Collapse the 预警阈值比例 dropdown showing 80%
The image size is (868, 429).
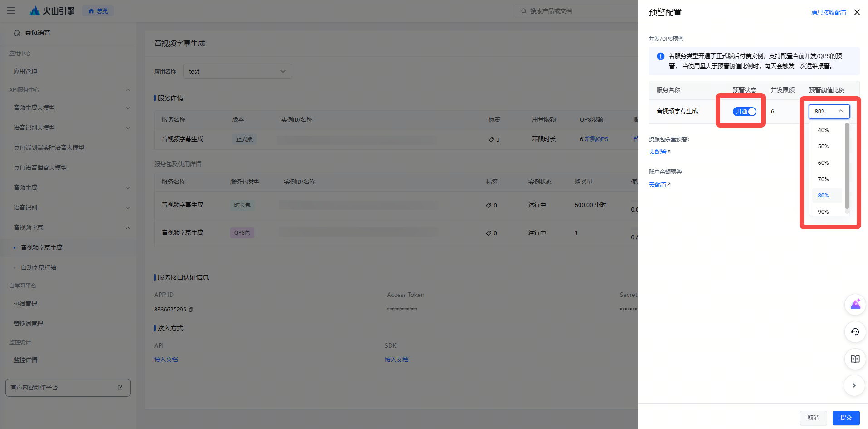coord(829,112)
